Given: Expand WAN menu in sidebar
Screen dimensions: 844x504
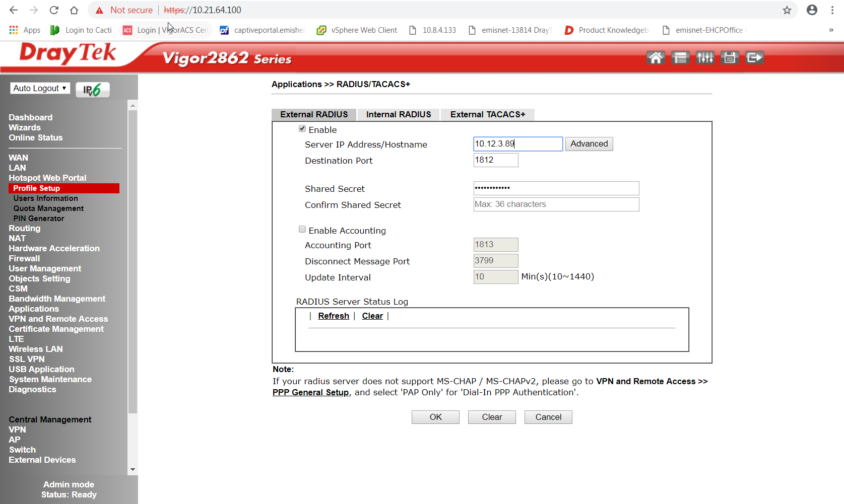Looking at the screenshot, I should [x=18, y=158].
